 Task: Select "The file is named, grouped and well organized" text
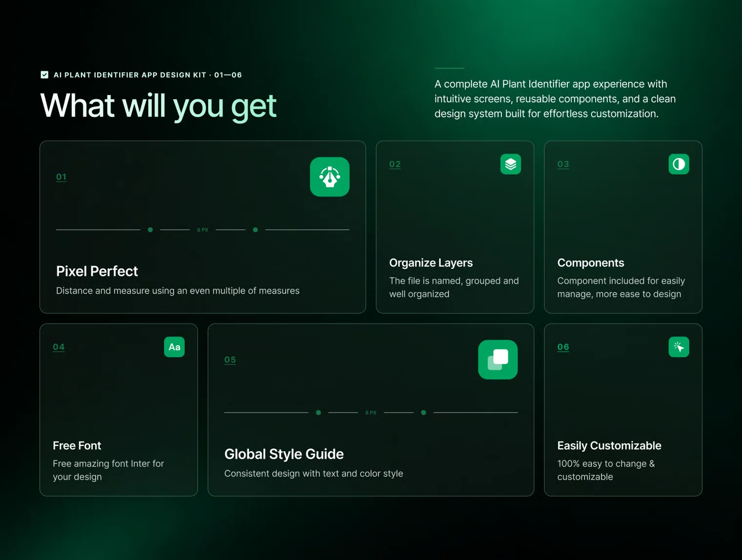[454, 287]
